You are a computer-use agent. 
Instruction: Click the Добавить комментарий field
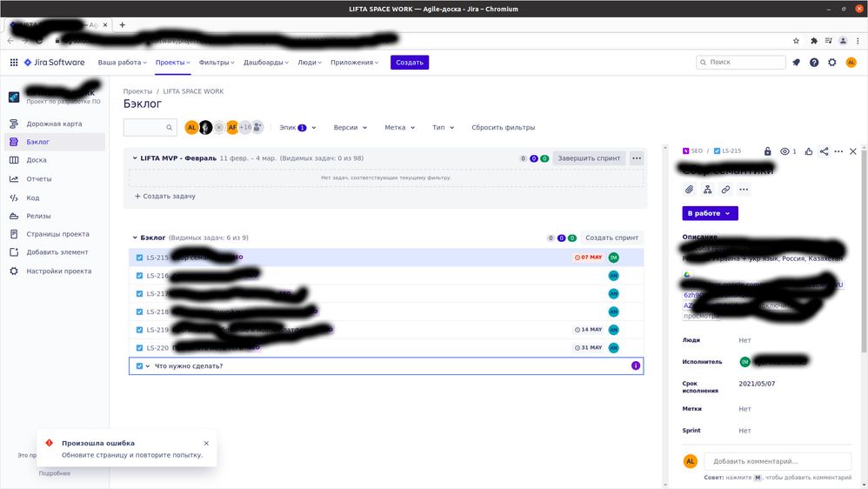(778, 461)
